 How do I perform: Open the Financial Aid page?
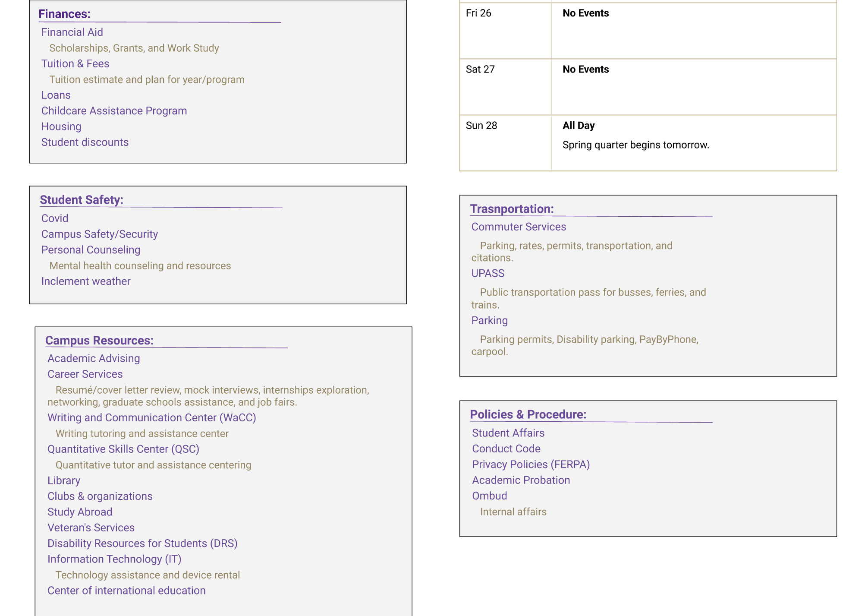click(x=72, y=32)
